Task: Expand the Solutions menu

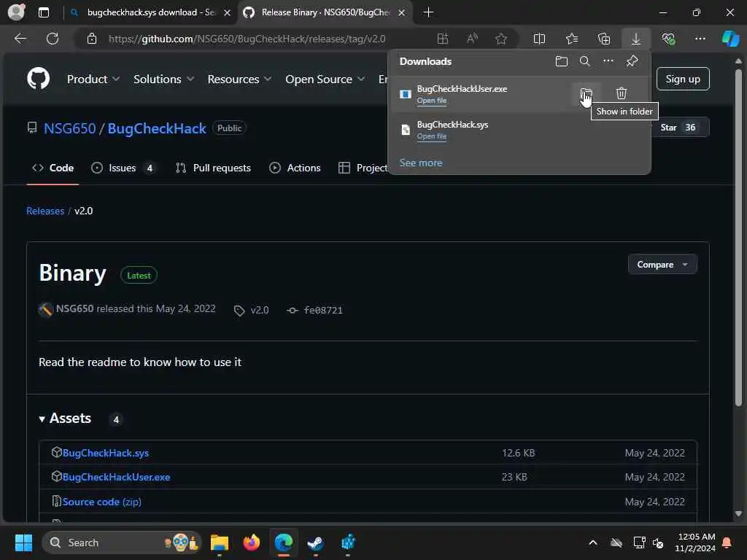Action: coord(163,79)
